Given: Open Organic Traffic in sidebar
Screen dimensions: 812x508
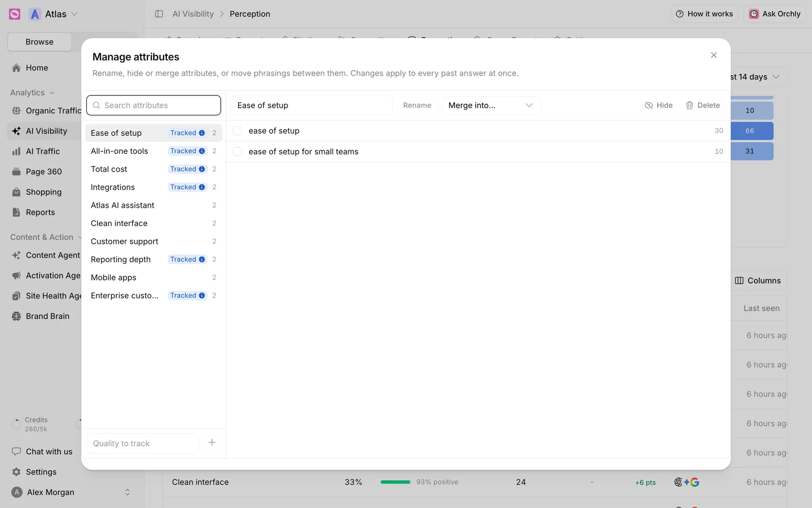Looking at the screenshot, I should [x=44, y=111].
